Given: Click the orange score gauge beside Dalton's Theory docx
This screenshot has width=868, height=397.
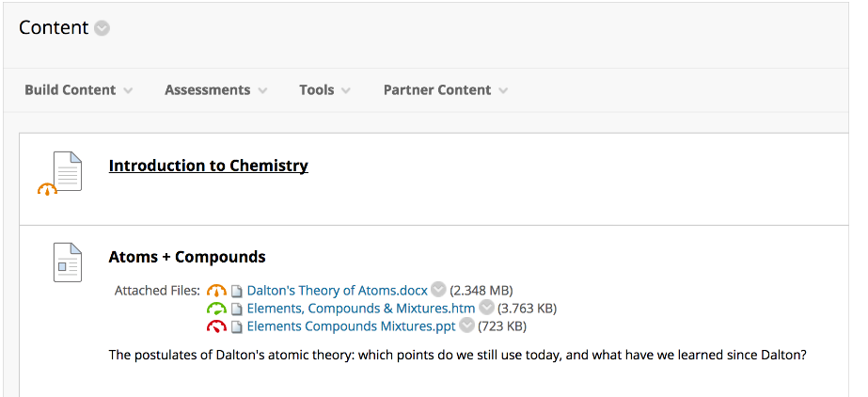Looking at the screenshot, I should coord(216,290).
